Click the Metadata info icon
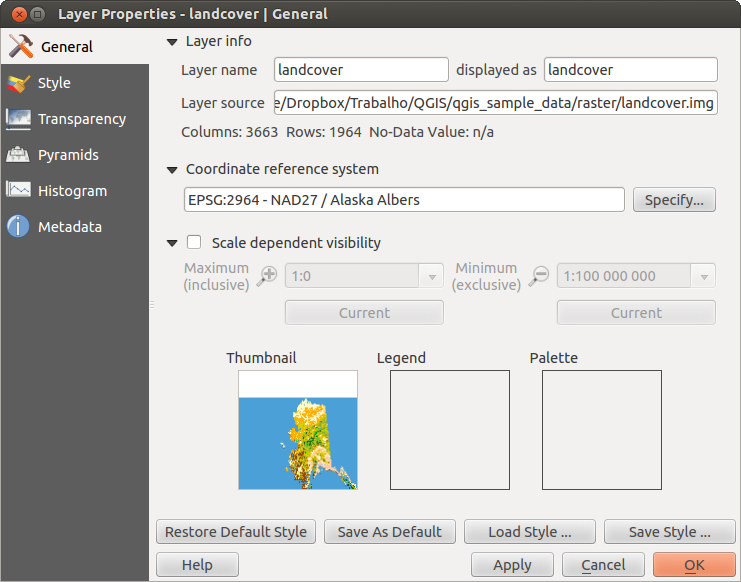 click(x=18, y=227)
